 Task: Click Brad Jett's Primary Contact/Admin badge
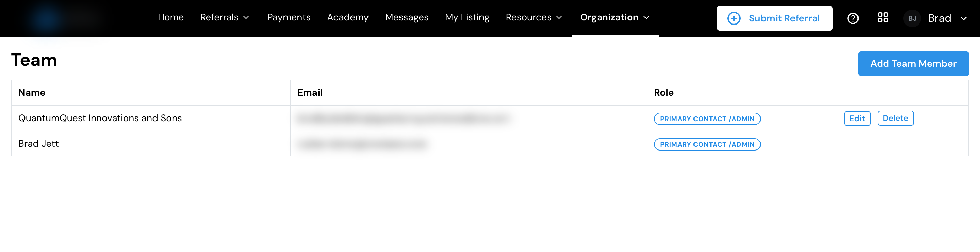[707, 144]
